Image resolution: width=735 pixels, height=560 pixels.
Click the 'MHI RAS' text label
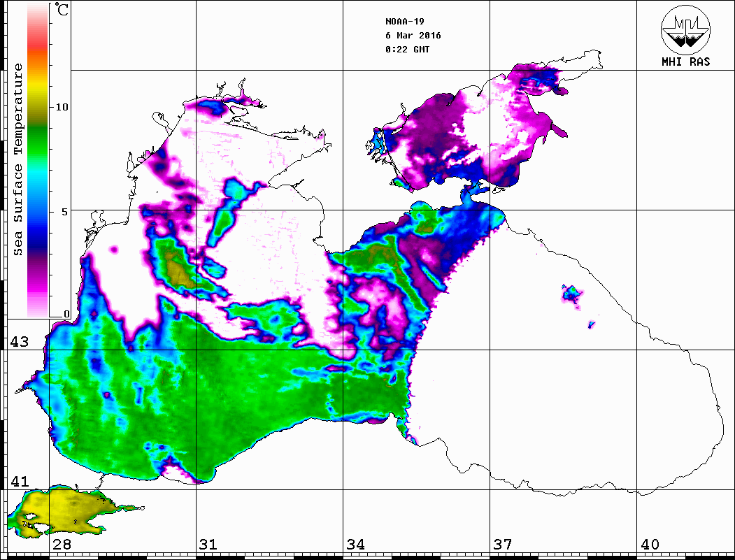click(685, 62)
